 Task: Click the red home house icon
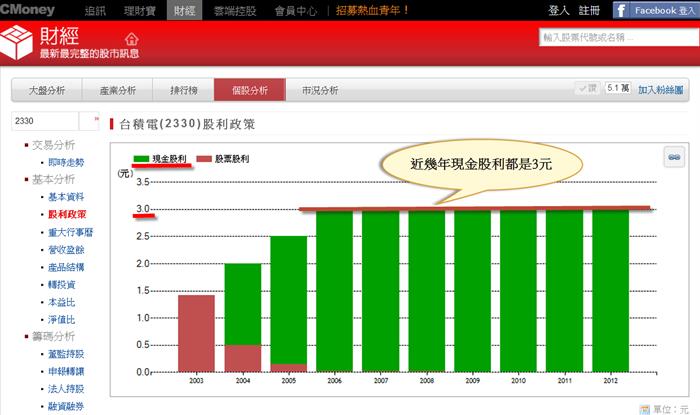132,39
